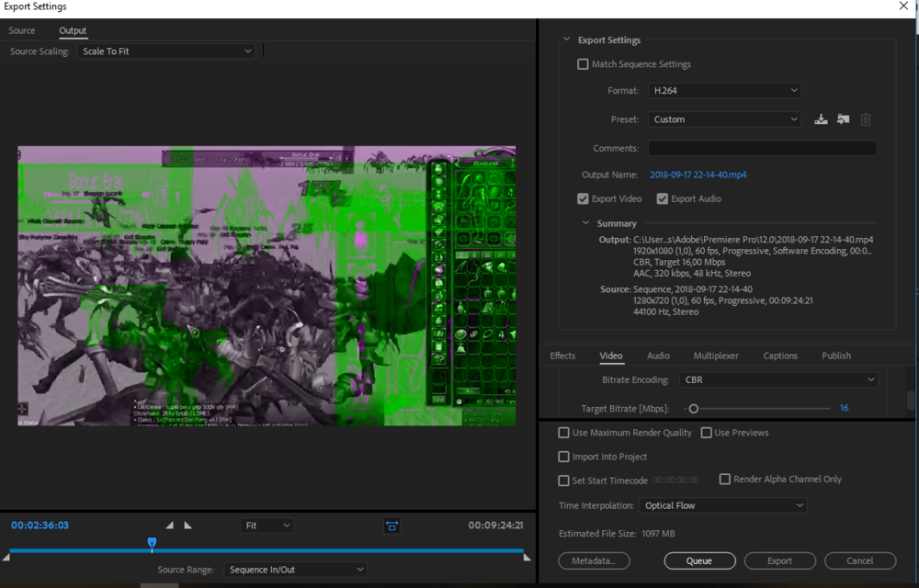Click the Export button
This screenshot has width=919, height=588.
click(779, 561)
